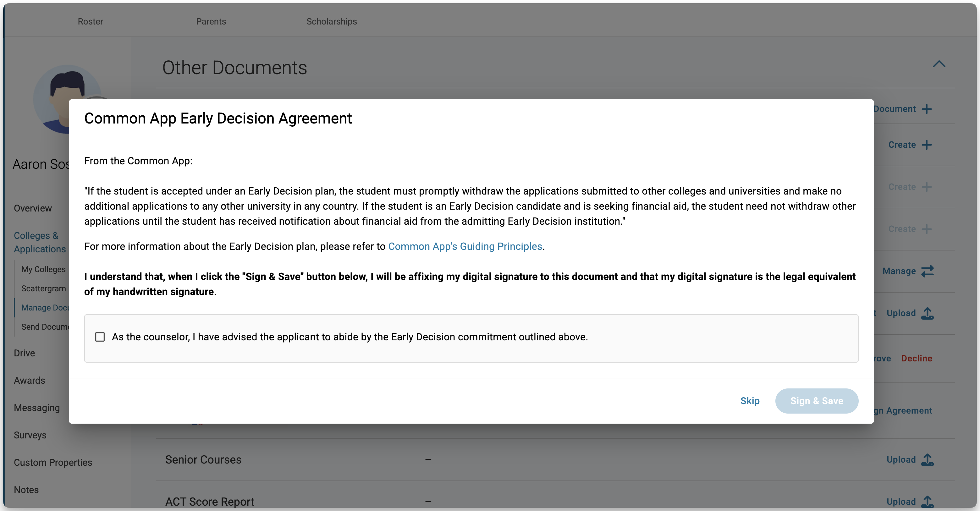Open Colleges & Applications sidebar section
This screenshot has width=980, height=511.
click(x=40, y=242)
